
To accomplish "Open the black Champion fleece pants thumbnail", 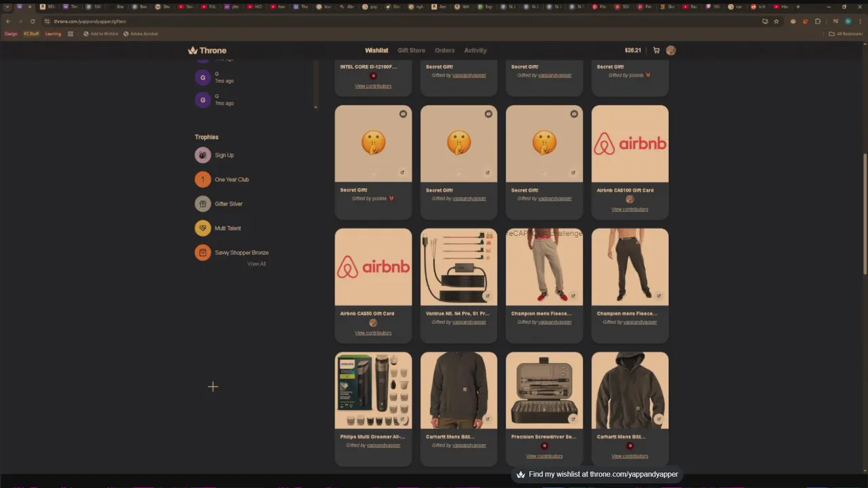I will (629, 267).
